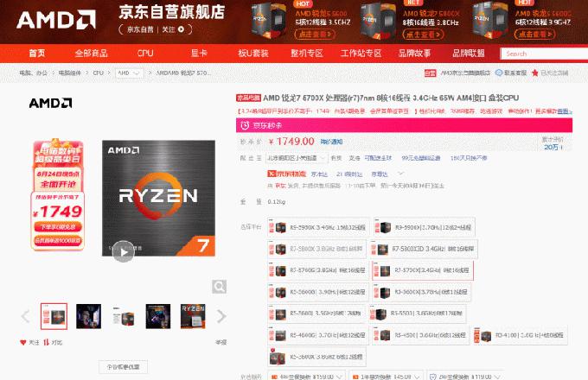Click the red star followed-store icon
588x380 pixels.
click(x=534, y=73)
